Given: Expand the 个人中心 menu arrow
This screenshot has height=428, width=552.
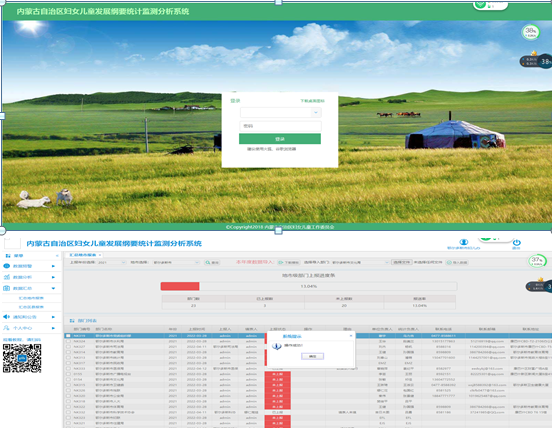Looking at the screenshot, I should (x=53, y=328).
